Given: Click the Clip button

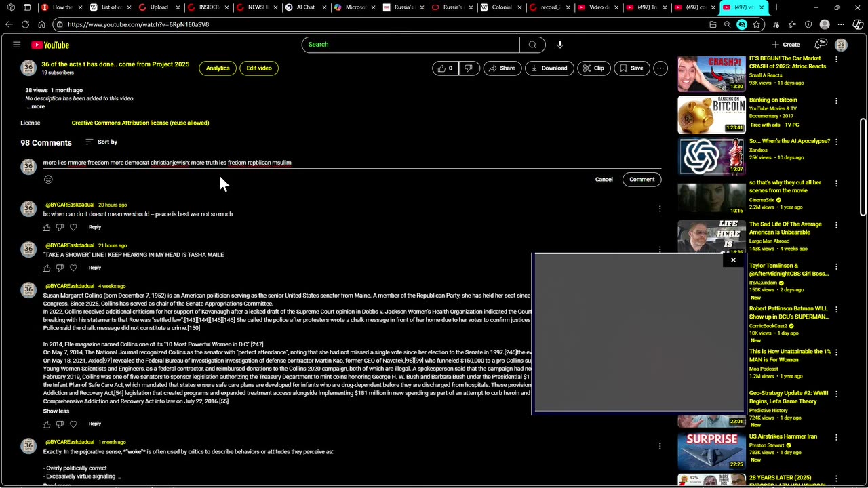Looking at the screenshot, I should coord(593,68).
